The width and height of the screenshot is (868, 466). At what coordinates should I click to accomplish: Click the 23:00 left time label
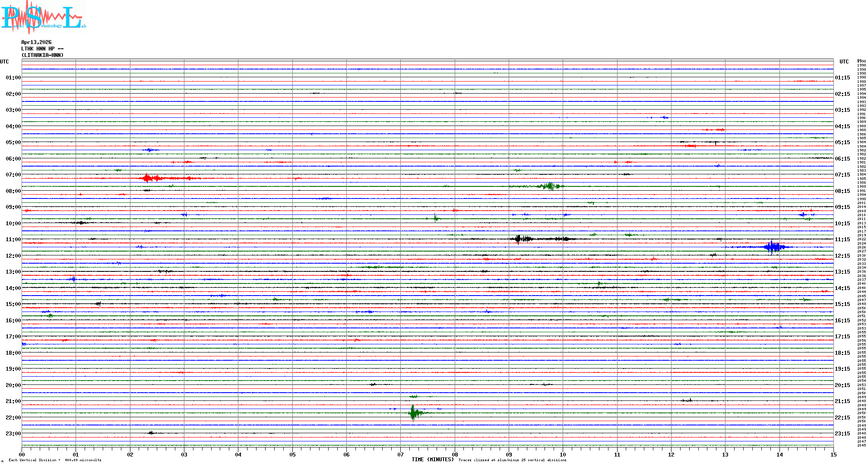13,434
